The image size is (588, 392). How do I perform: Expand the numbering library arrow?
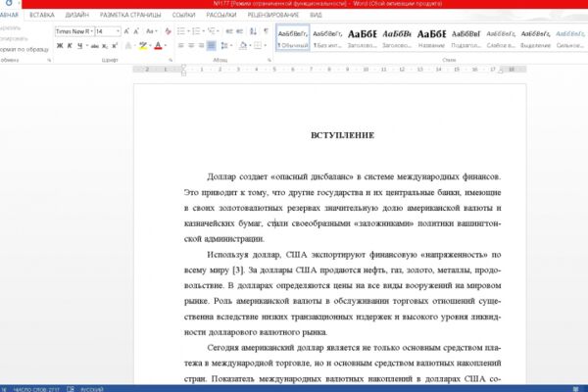point(203,31)
